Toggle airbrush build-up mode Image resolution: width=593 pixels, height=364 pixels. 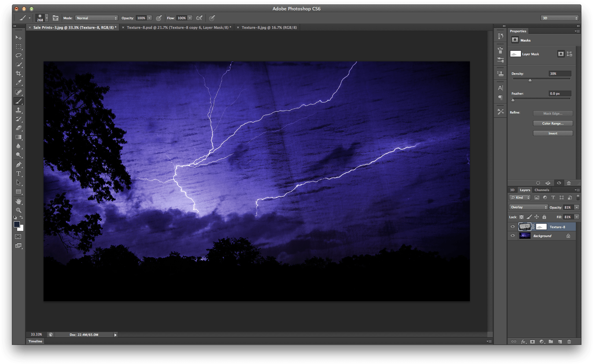click(x=199, y=18)
